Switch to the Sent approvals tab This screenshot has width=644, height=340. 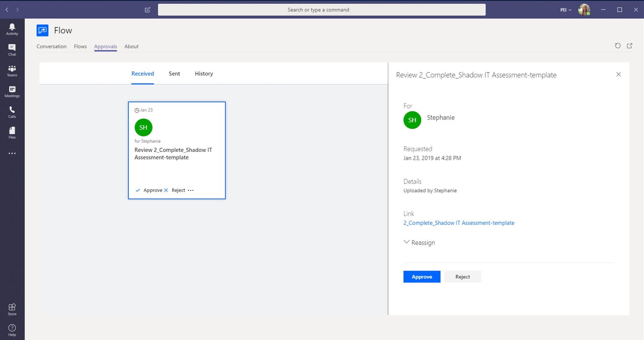pyautogui.click(x=174, y=73)
